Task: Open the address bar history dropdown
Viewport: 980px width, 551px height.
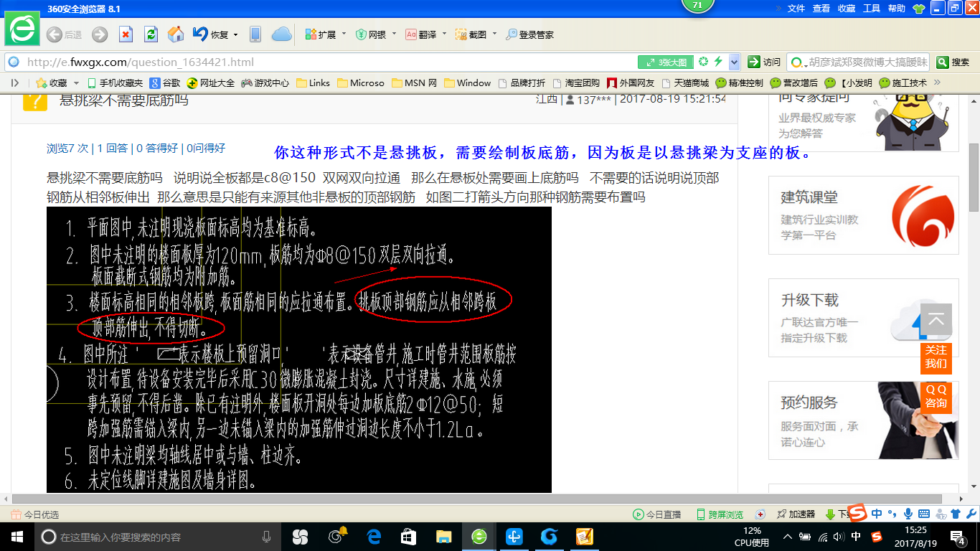Action: pos(734,62)
